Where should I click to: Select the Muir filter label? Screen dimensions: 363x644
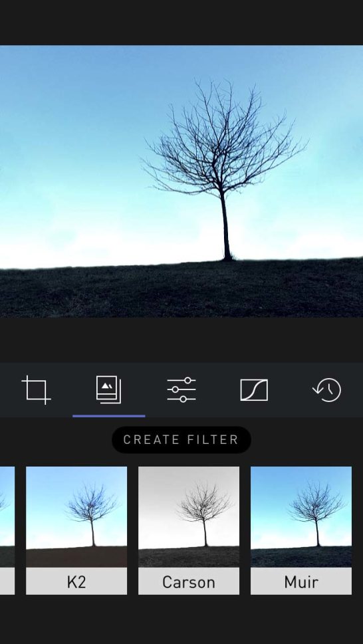point(301,582)
